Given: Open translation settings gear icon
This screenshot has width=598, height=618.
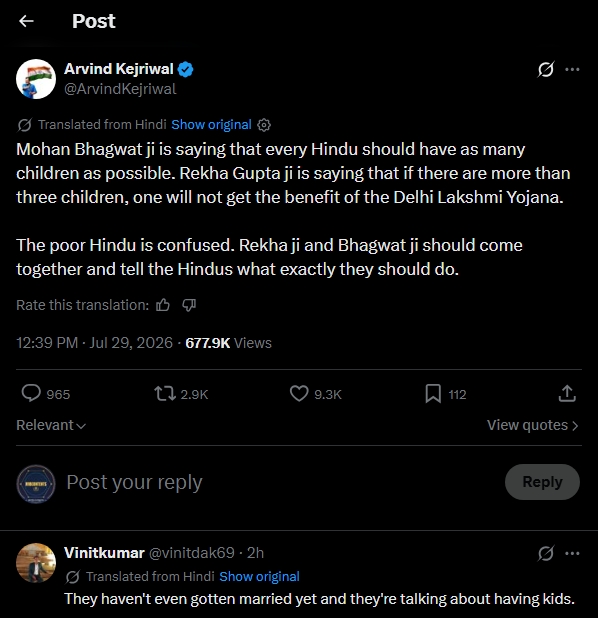Looking at the screenshot, I should [264, 125].
